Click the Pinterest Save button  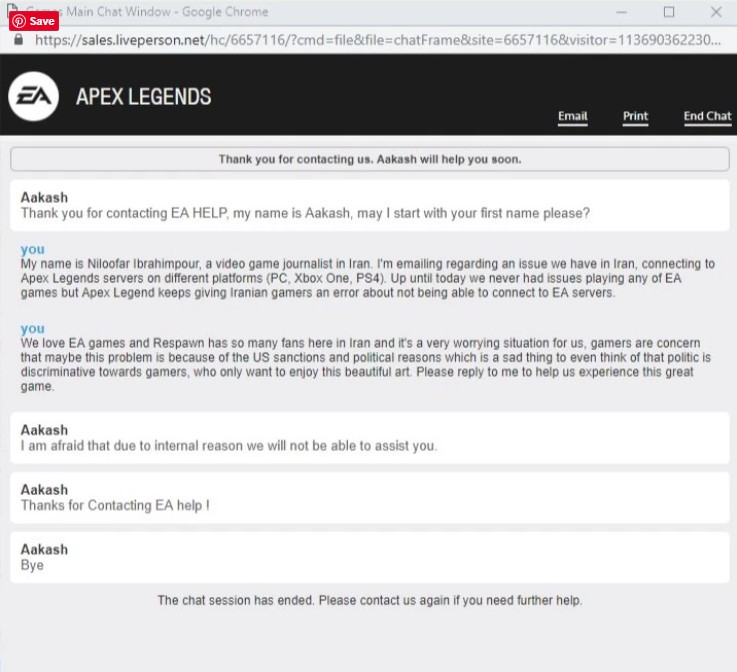point(34,21)
